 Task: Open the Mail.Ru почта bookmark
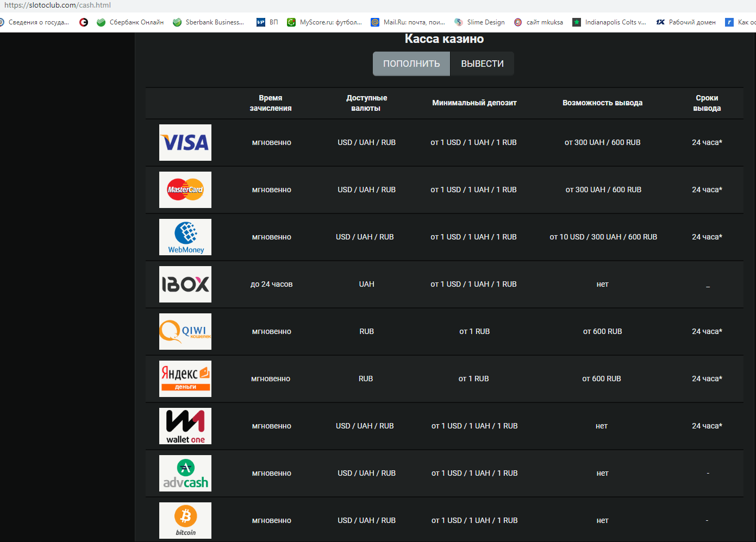click(x=408, y=22)
